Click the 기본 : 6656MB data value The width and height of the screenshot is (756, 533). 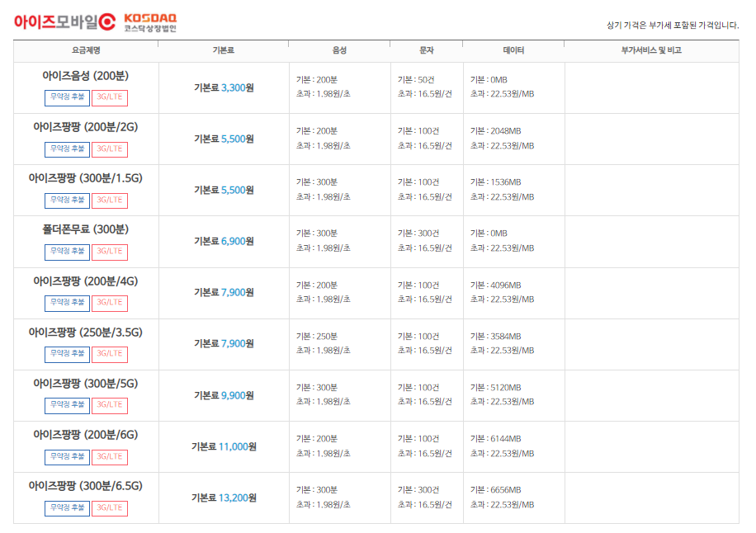(x=496, y=489)
